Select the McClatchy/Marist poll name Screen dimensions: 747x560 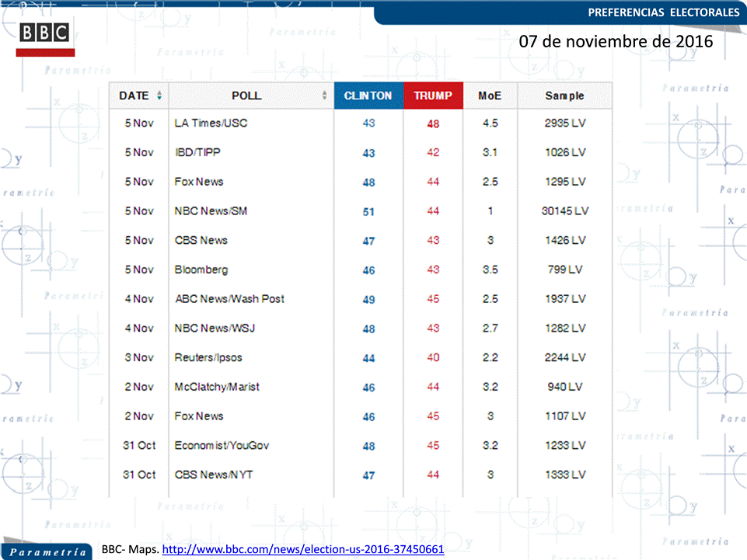217,387
